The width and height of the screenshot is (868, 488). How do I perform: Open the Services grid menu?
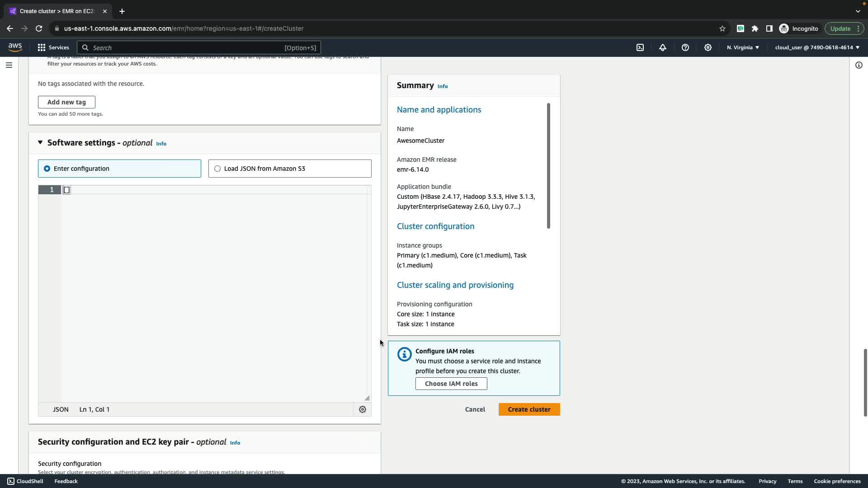pos(53,47)
